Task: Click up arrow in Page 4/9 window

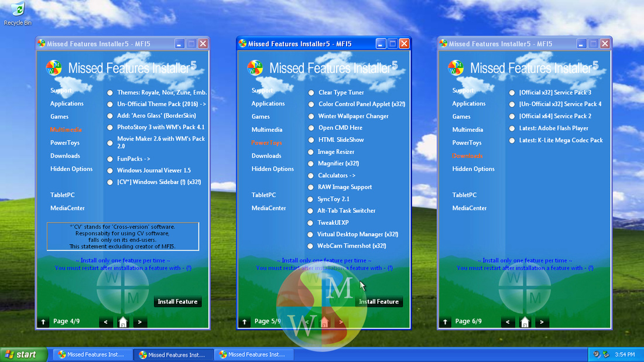Action: (43, 322)
